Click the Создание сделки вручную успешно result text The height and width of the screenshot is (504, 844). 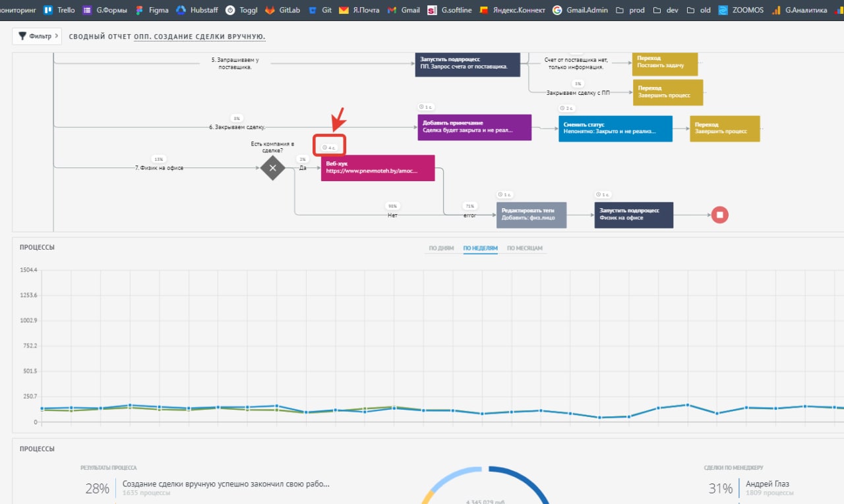click(226, 484)
